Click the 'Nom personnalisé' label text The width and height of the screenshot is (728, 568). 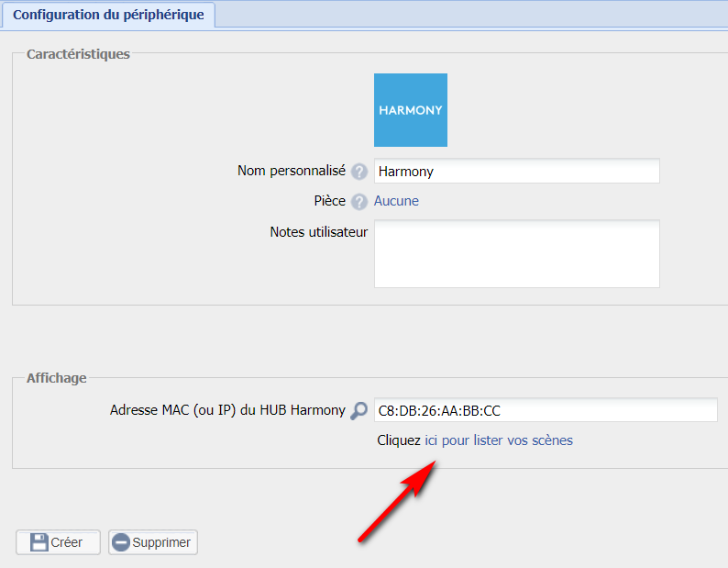coord(291,171)
